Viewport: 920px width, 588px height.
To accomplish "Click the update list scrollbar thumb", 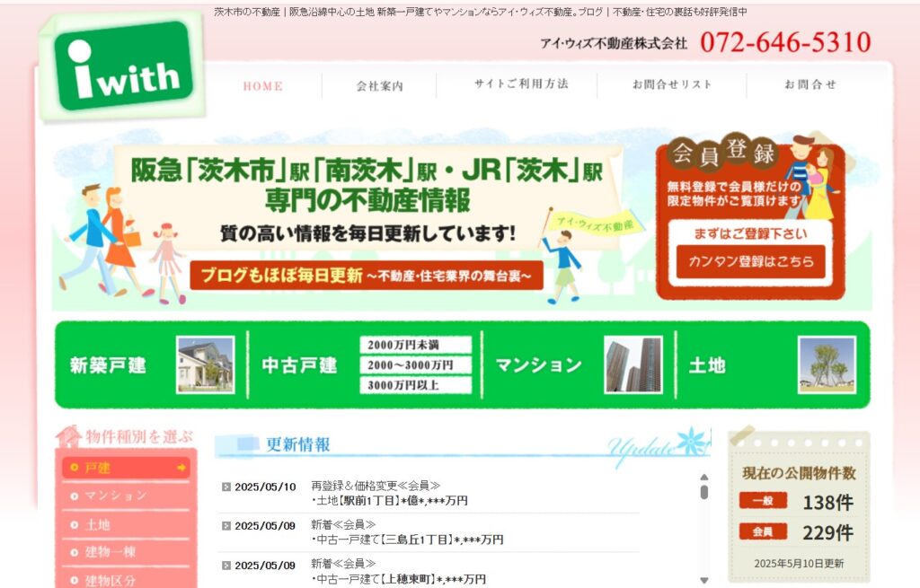I will [704, 493].
